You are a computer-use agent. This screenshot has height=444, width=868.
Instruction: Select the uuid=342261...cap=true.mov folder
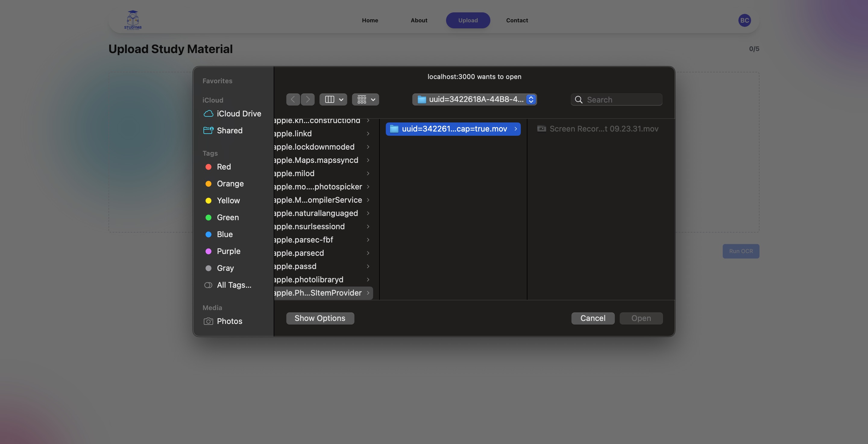(453, 129)
